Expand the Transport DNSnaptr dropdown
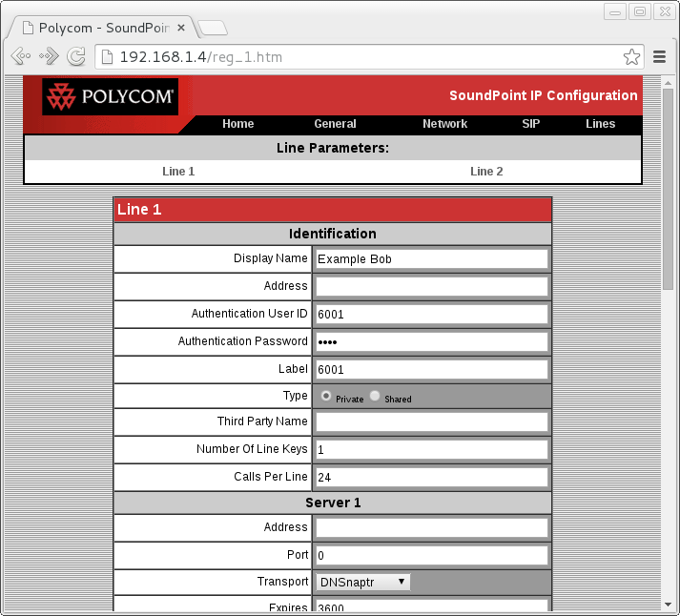The image size is (680, 616). coord(363,583)
